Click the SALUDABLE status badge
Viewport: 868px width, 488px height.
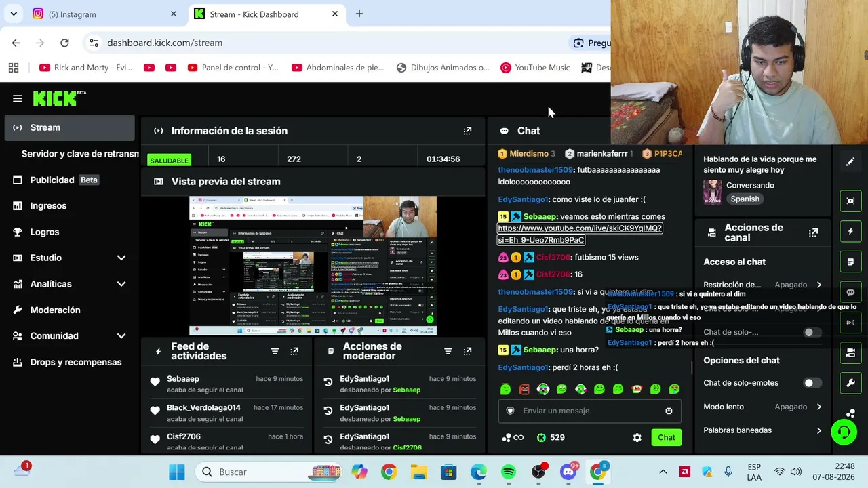point(170,161)
